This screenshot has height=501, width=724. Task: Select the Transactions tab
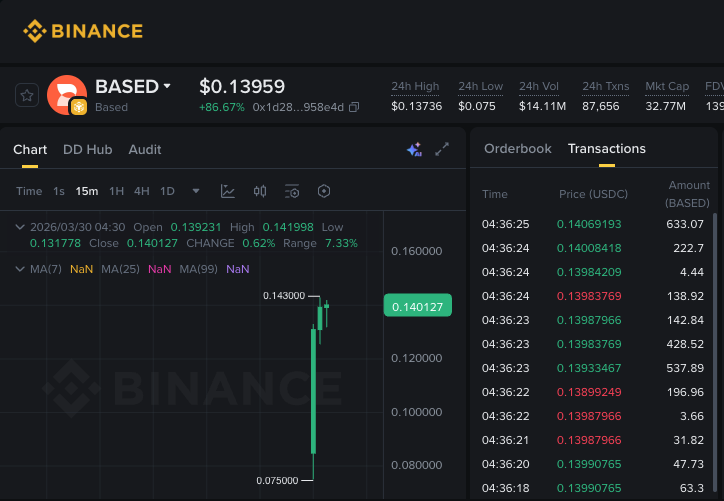coord(607,149)
